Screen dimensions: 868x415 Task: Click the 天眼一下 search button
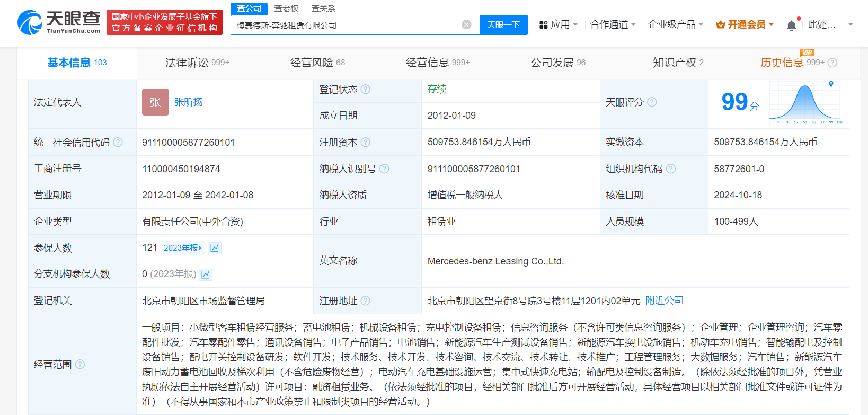coord(503,25)
